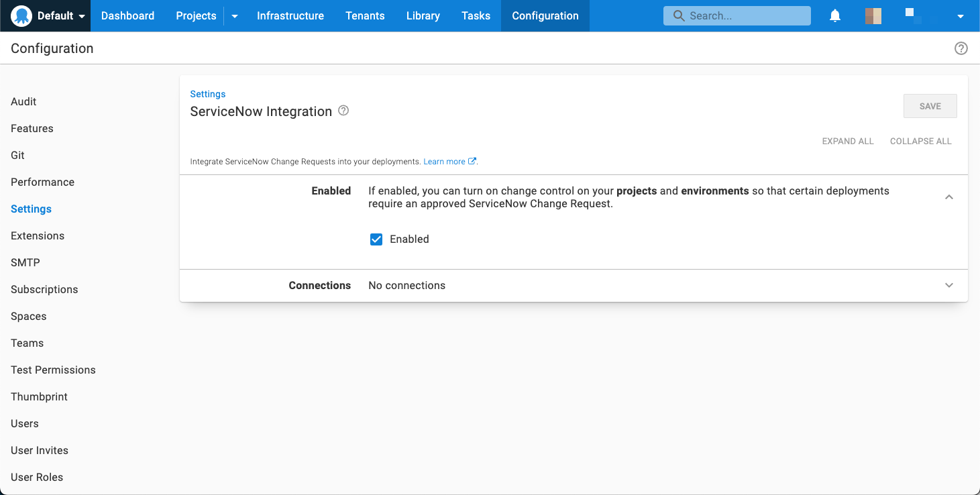
Task: Collapse the Enabled section chevron
Action: [949, 197]
